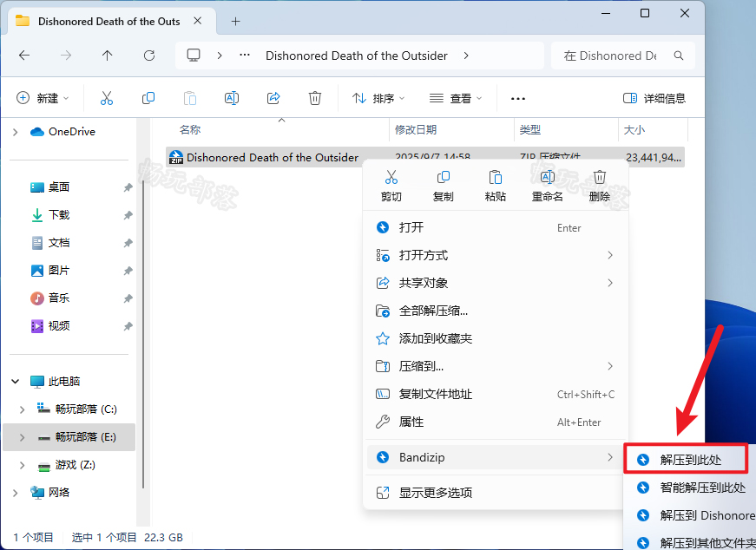Select the ZIP file Dishonored Death of the Outsider
Screen dimensions: 756x550
click(425, 157)
